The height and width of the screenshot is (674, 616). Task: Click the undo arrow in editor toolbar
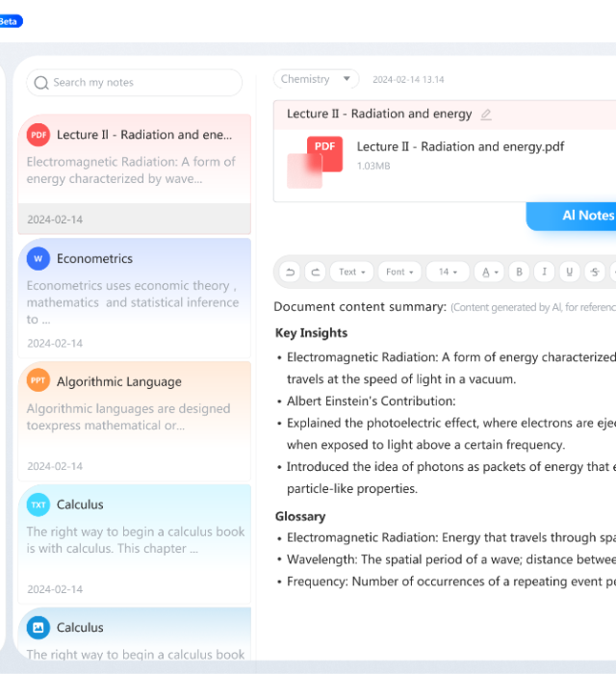tap(290, 272)
